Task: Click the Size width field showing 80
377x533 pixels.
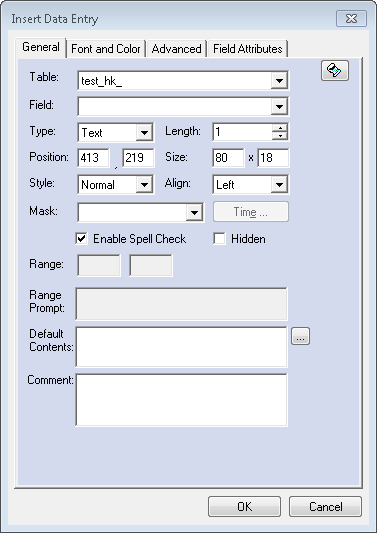Action: pos(228,158)
